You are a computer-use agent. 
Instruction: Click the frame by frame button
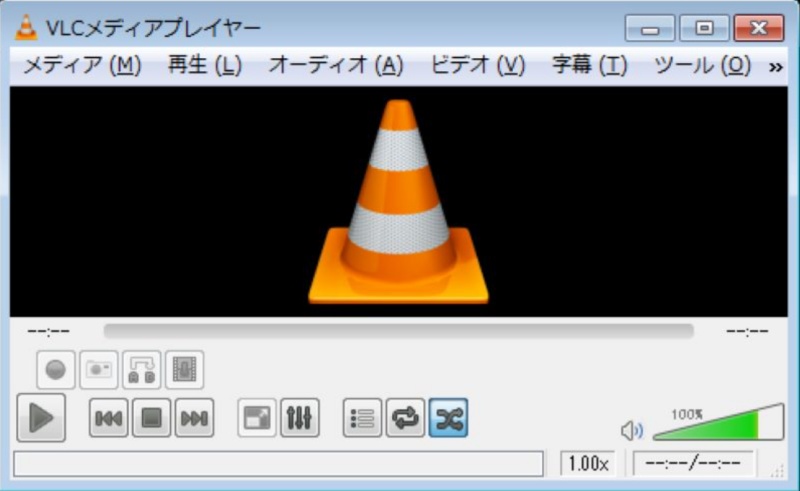pos(185,370)
